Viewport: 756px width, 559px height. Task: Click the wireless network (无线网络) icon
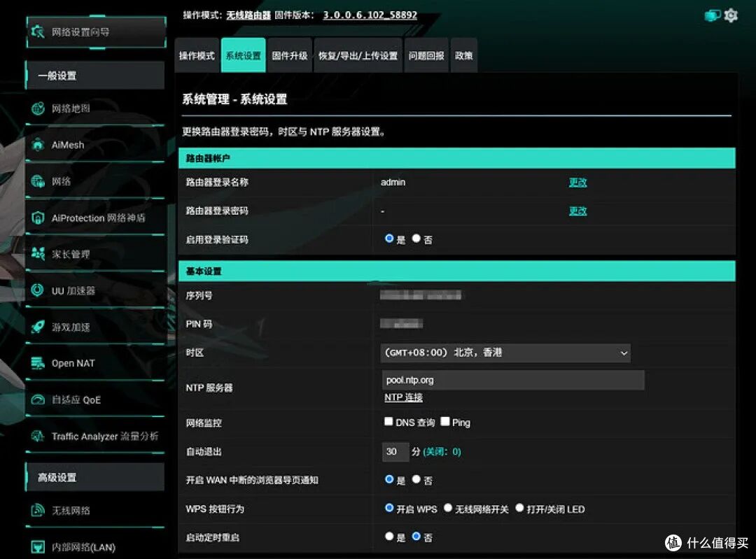click(38, 510)
